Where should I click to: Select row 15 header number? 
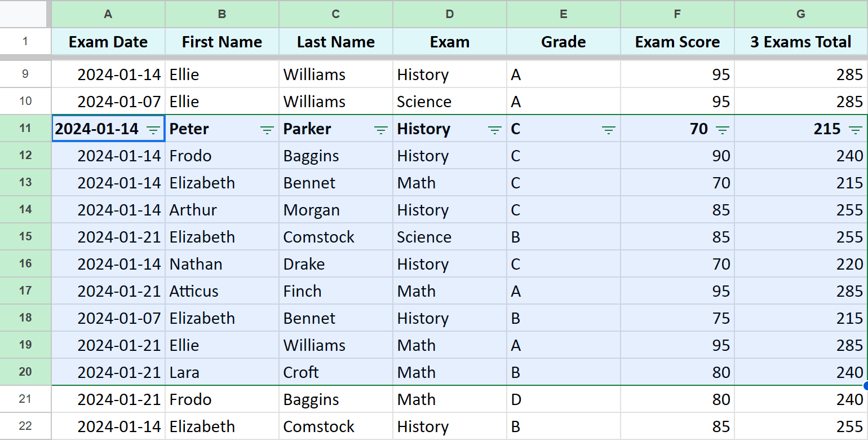pyautogui.click(x=25, y=236)
